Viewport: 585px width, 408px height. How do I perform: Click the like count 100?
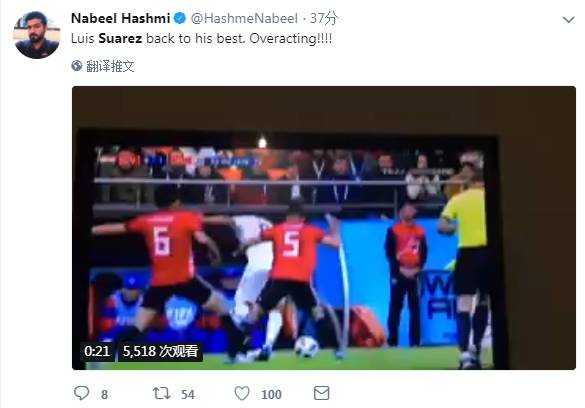pos(271,395)
